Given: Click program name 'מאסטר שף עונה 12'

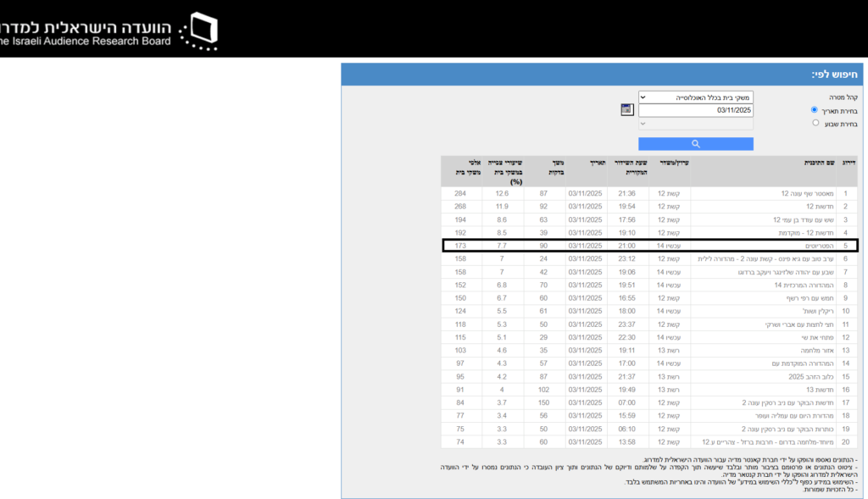Looking at the screenshot, I should click(807, 194).
